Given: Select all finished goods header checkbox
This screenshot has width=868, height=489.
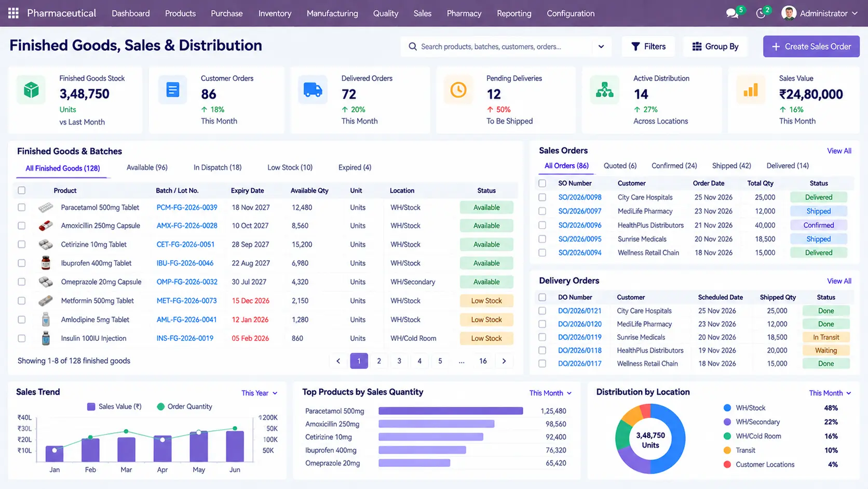Looking at the screenshot, I should click(x=21, y=190).
